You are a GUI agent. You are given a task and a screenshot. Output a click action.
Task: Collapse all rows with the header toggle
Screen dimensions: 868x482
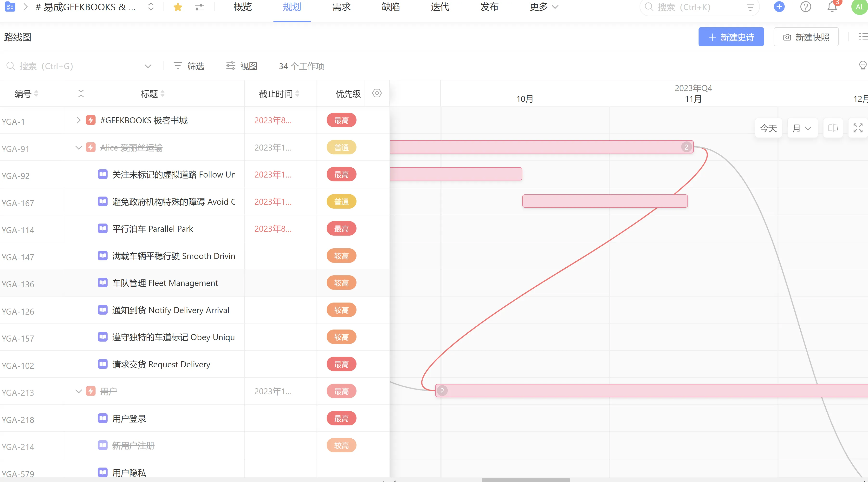81,93
